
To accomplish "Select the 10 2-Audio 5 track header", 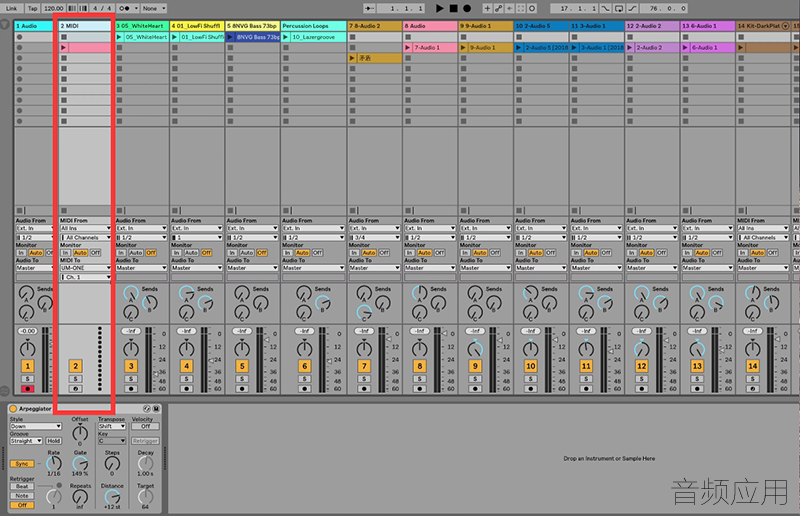I will pyautogui.click(x=541, y=26).
